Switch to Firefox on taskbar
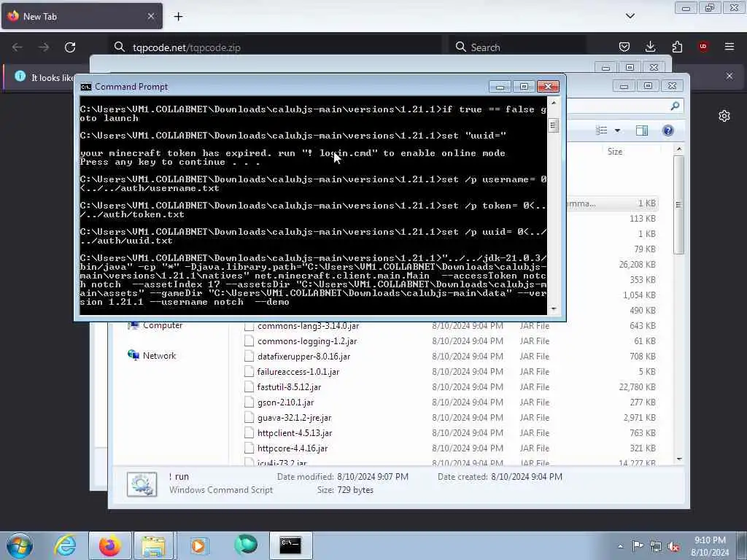The height and width of the screenshot is (560, 747). [x=110, y=545]
